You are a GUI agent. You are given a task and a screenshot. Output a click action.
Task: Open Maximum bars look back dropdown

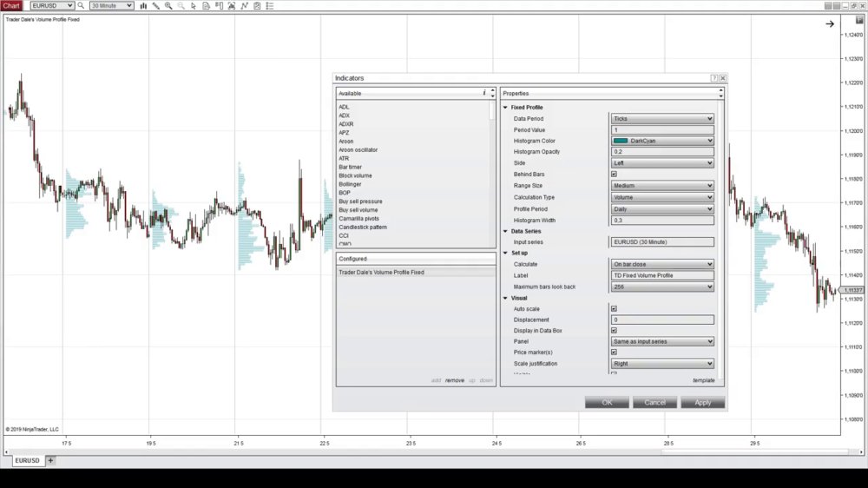click(662, 287)
